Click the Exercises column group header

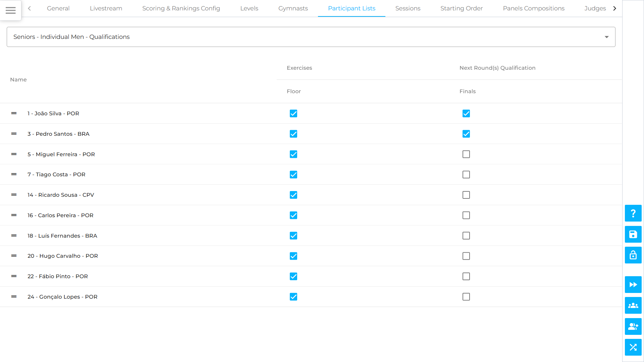pos(300,68)
